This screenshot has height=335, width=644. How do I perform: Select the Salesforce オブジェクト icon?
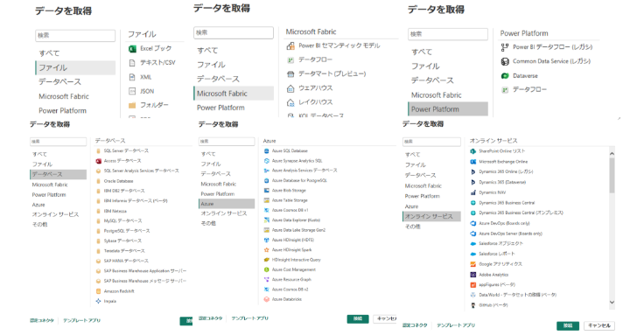473,244
